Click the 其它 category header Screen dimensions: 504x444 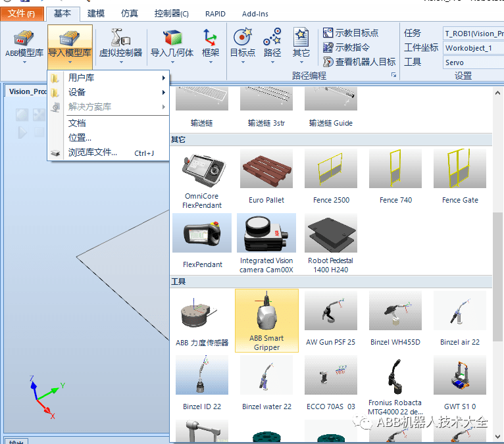point(331,139)
